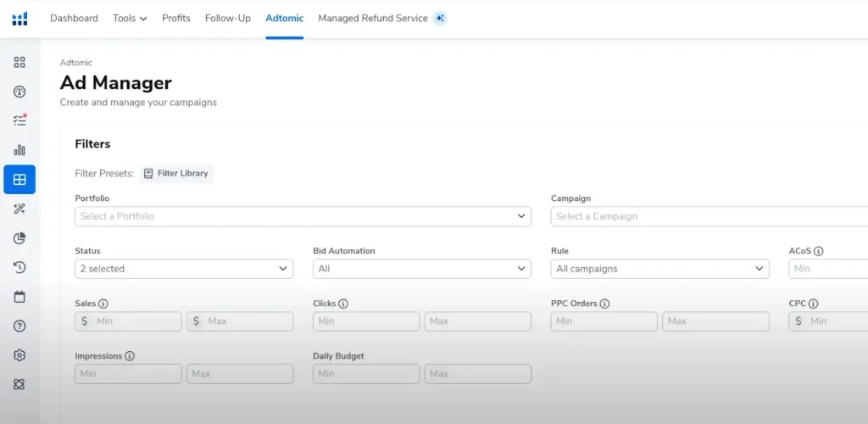Expand the Portfolio dropdown
The height and width of the screenshot is (424, 868).
tap(303, 216)
